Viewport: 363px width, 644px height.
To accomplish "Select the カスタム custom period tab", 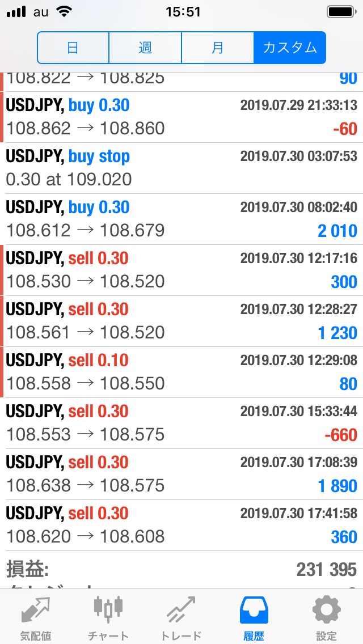I will pos(290,48).
